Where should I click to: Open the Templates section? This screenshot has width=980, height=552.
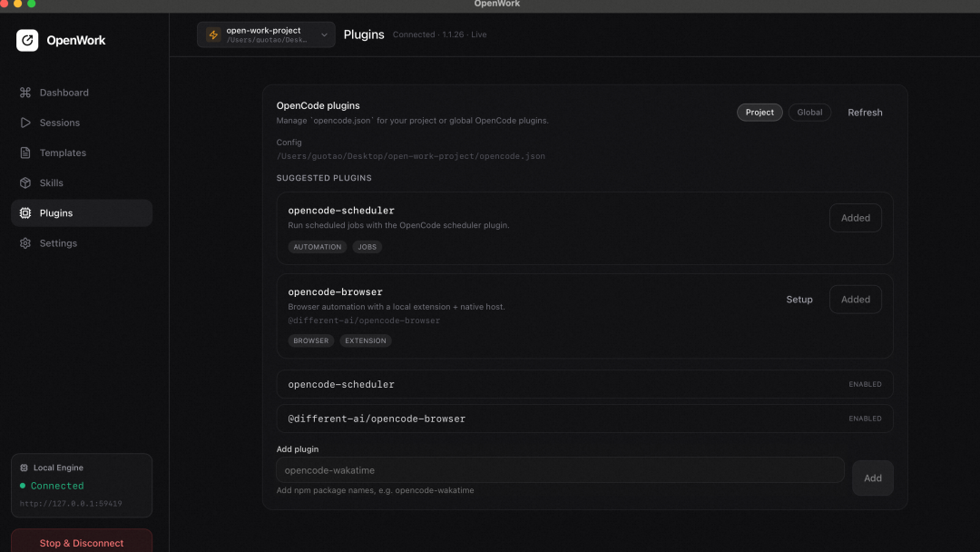pos(63,153)
